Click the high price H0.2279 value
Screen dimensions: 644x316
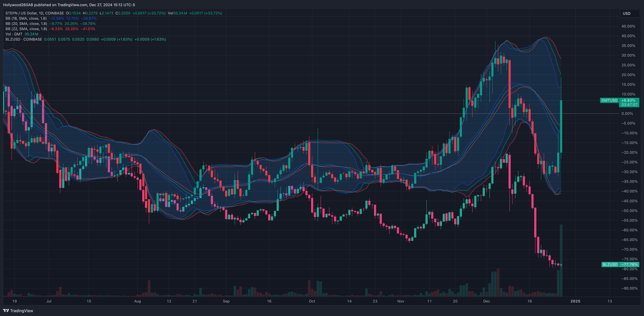(90, 13)
